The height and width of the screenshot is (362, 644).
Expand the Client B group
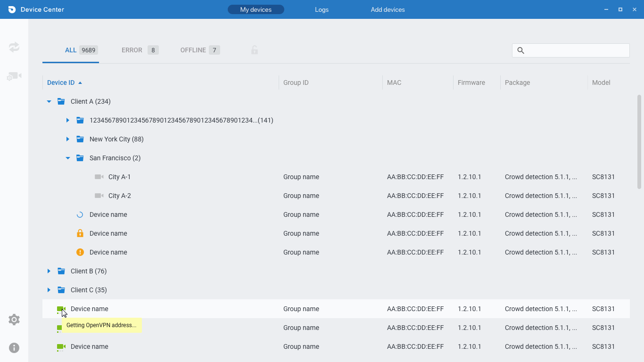pyautogui.click(x=49, y=271)
